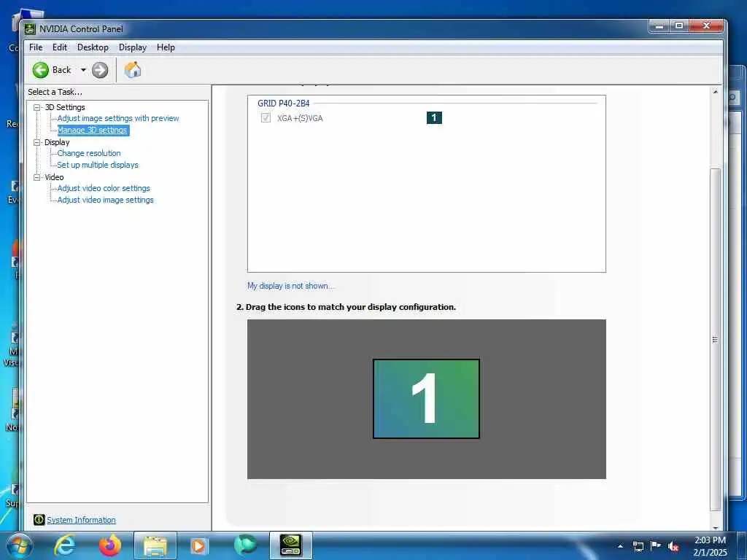Launch Firefox from taskbar
This screenshot has width=747, height=560.
(x=109, y=546)
